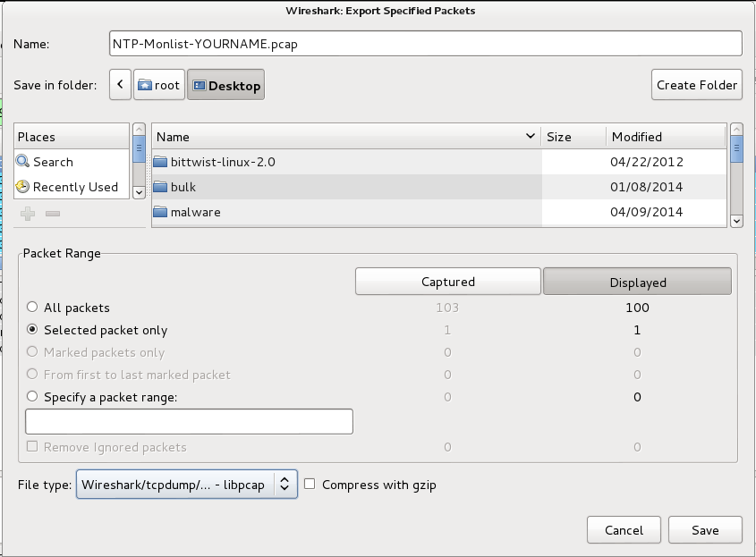Enable Compress with gzip checkbox
Screen dimensions: 756x557
(x=310, y=485)
